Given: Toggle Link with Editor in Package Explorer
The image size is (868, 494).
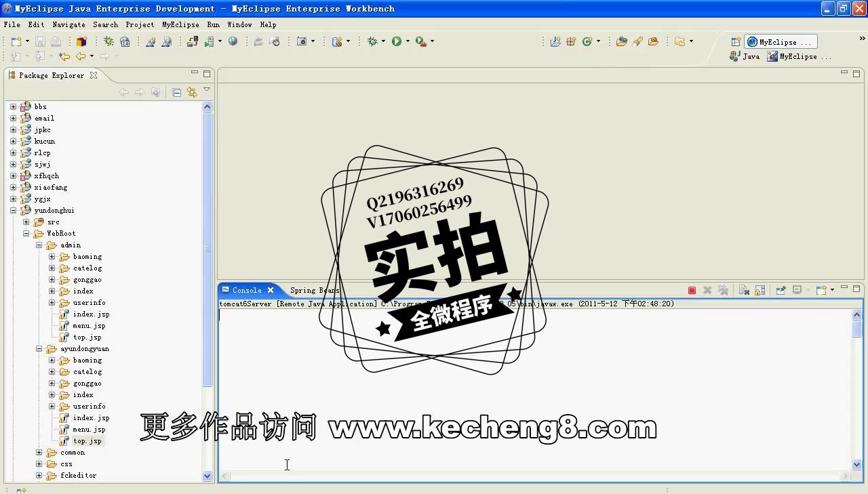Looking at the screenshot, I should click(x=192, y=92).
